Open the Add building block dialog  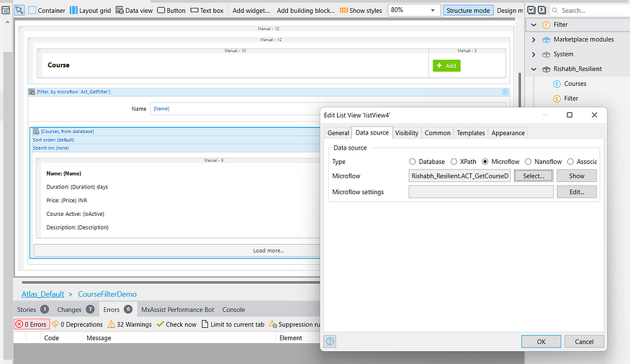[x=305, y=11]
